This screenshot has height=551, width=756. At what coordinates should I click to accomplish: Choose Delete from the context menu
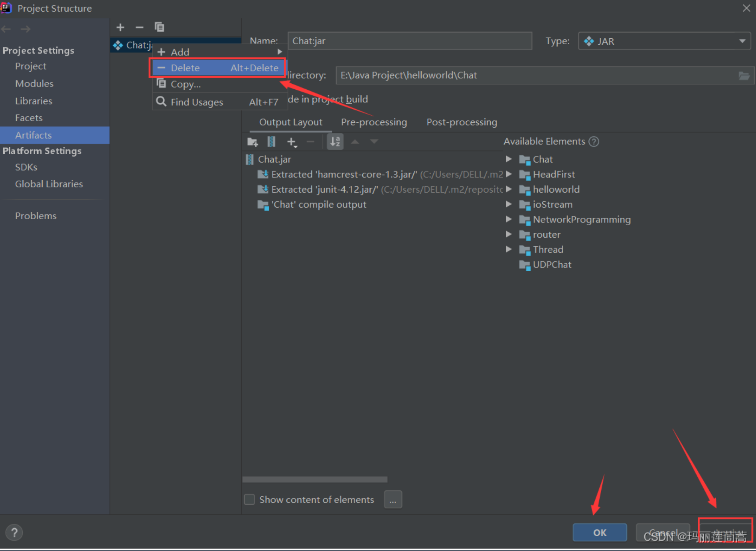(x=218, y=68)
